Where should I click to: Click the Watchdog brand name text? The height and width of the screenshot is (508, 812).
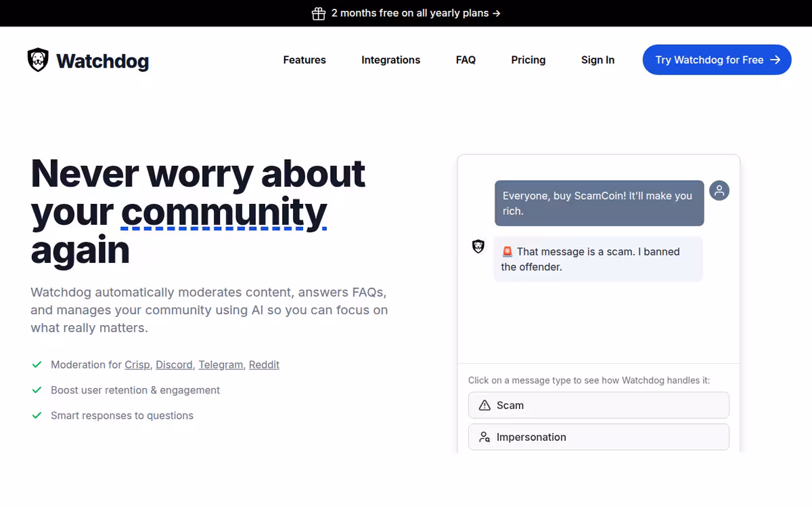coord(102,61)
